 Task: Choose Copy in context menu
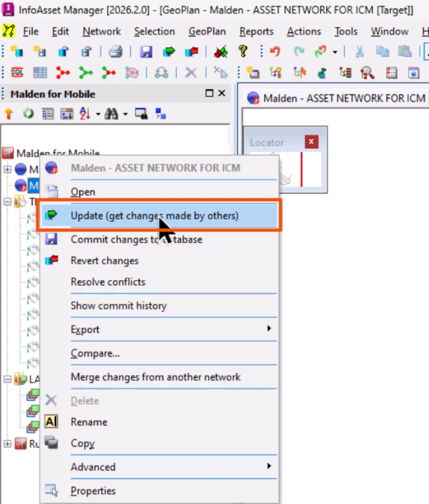[x=159, y=443]
